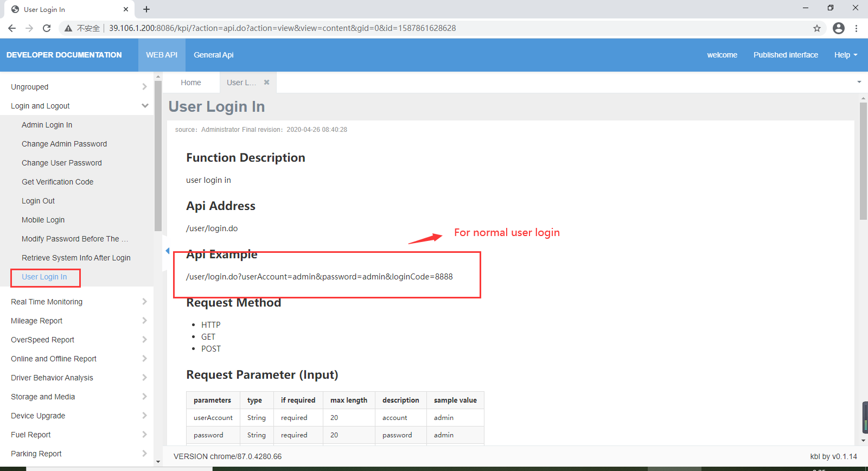Open Change User Password doc
Screen dimensions: 868x471
[62, 163]
